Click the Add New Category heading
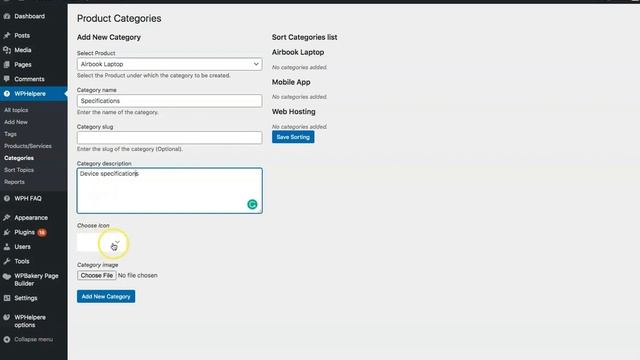This screenshot has height=360, width=640. 109,37
